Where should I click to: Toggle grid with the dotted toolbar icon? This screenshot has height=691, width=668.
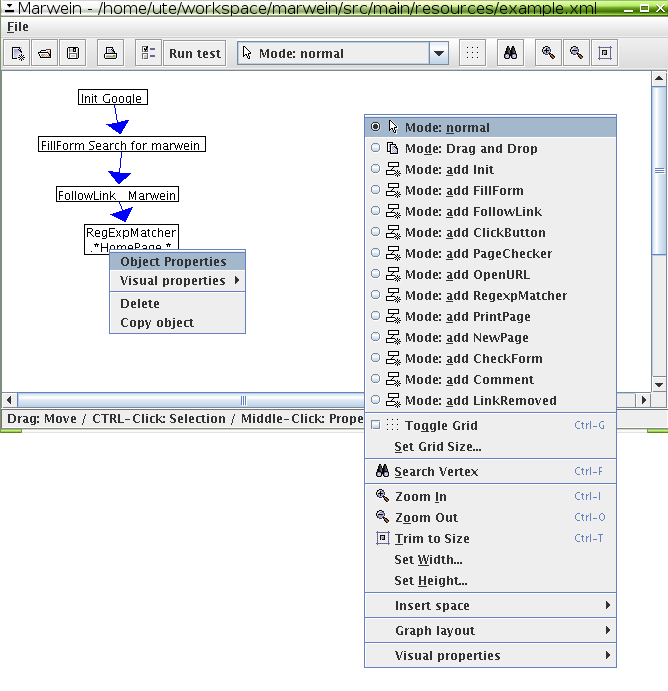[x=472, y=53]
